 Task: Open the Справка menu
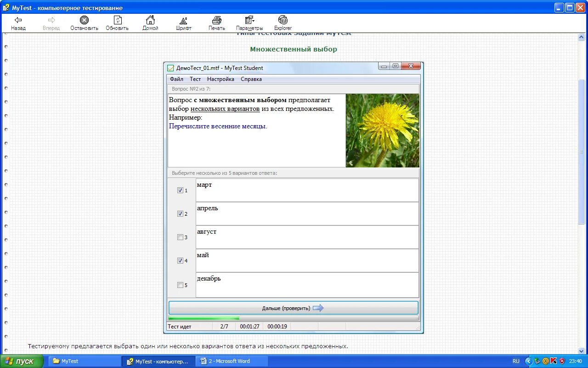[x=251, y=79]
